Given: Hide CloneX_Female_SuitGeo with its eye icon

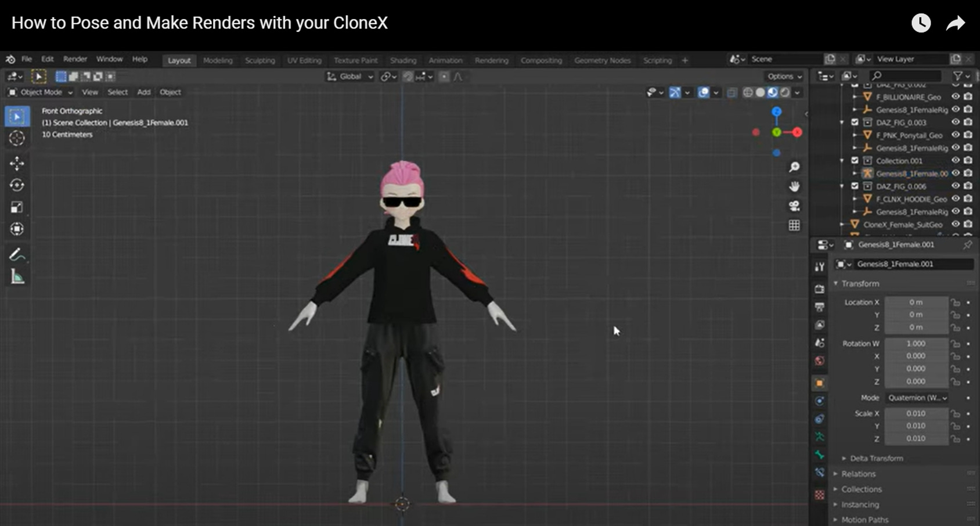Looking at the screenshot, I should (x=955, y=225).
